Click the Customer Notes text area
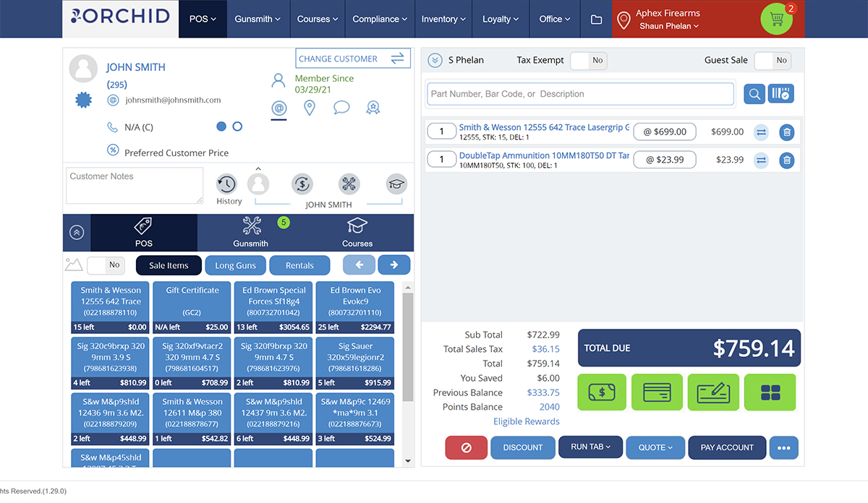The width and height of the screenshot is (868, 503). (135, 186)
